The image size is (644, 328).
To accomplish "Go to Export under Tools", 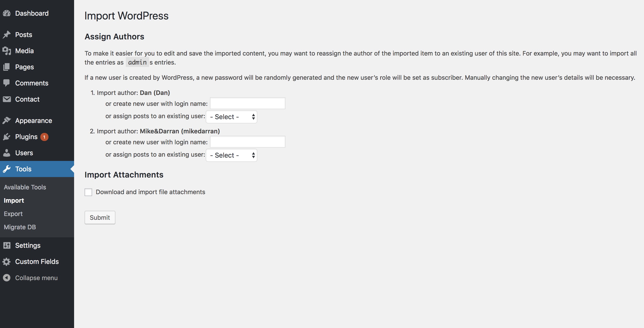I will (x=13, y=214).
